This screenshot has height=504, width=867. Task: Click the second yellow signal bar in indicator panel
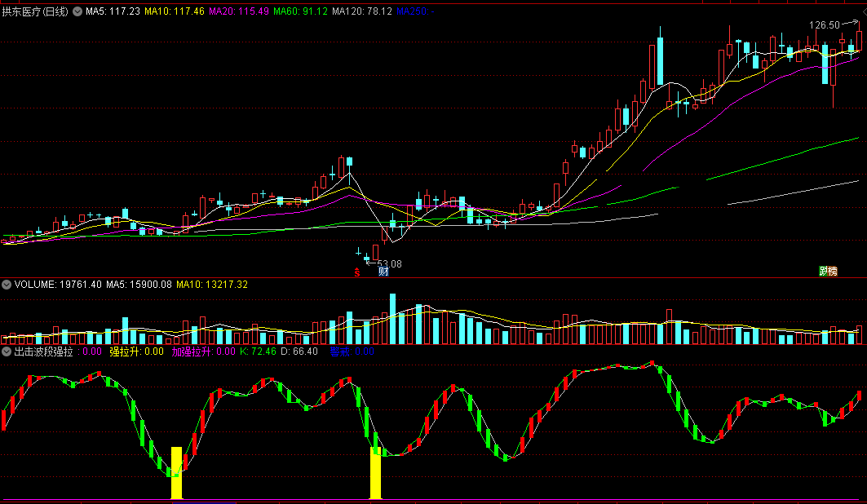[375, 473]
